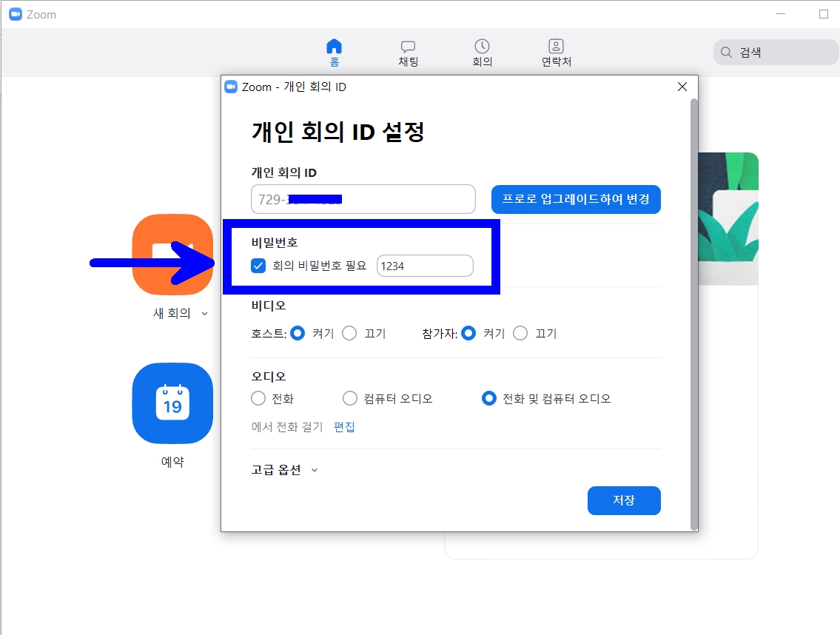Select host (호스트) video On (켜기)
Viewport: 840px width, 635px height.
click(x=298, y=333)
